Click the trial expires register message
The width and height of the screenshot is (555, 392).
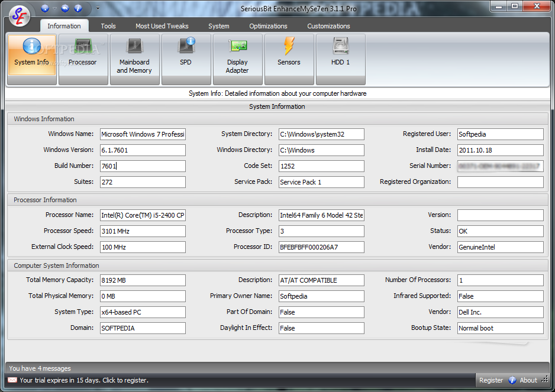(x=84, y=380)
